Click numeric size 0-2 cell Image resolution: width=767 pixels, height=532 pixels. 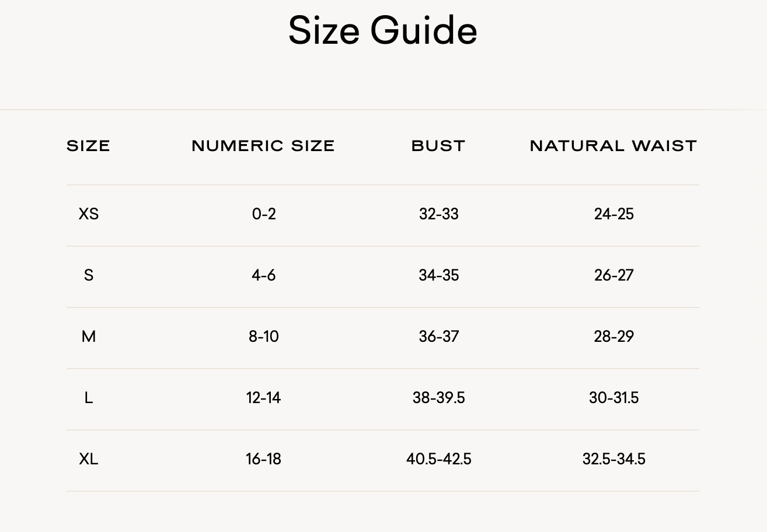264,214
